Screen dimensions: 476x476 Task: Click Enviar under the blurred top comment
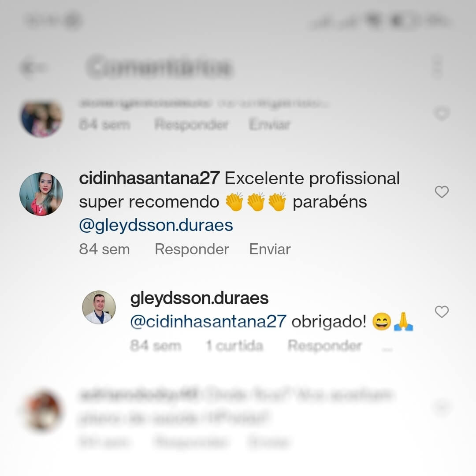click(270, 124)
